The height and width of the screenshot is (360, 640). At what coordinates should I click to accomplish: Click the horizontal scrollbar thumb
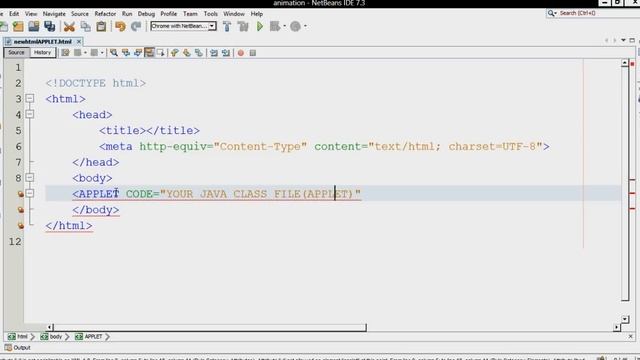click(209, 327)
